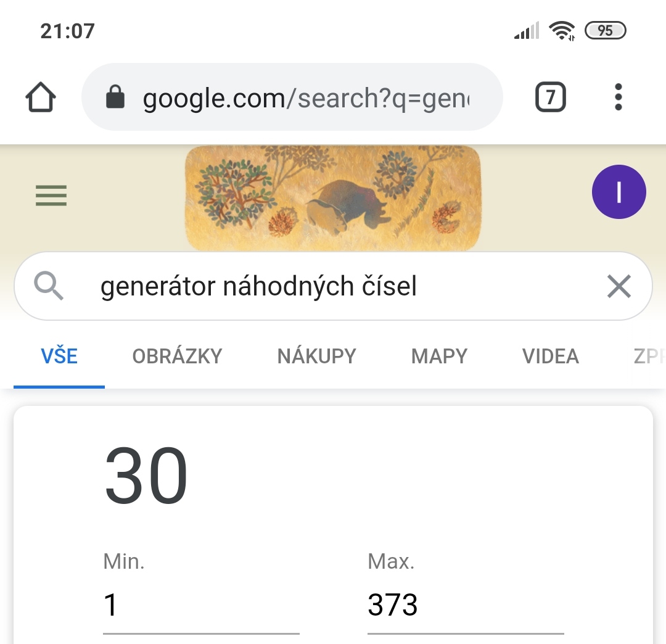This screenshot has width=666, height=644.
Task: Tap the battery indicator in status bar
Action: [x=605, y=30]
